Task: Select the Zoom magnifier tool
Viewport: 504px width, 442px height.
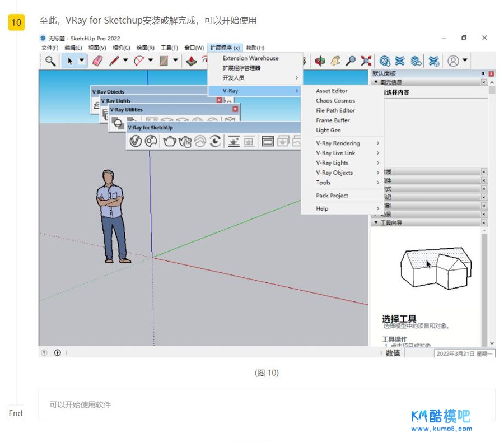Action: (x=351, y=61)
